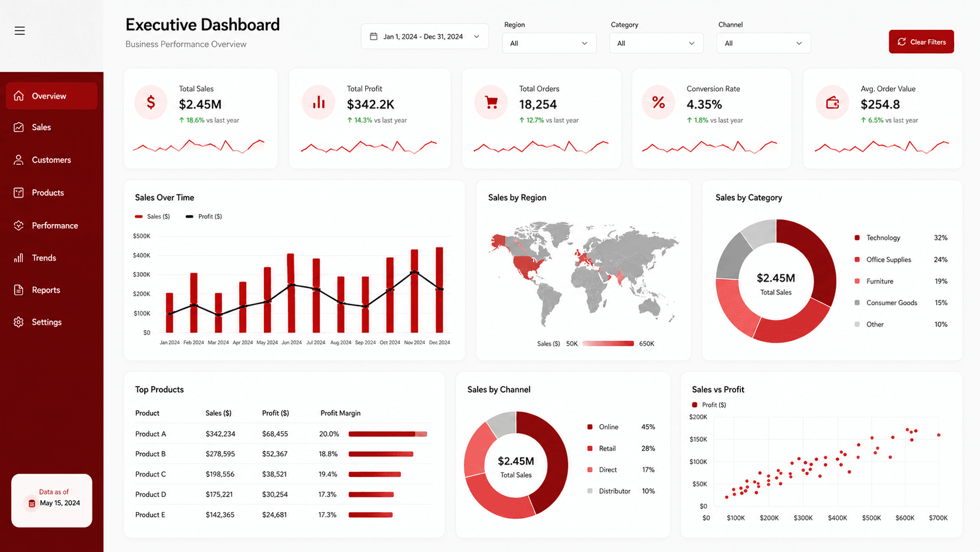
Task: Click the Conversion Rate percent icon
Action: coord(659,103)
